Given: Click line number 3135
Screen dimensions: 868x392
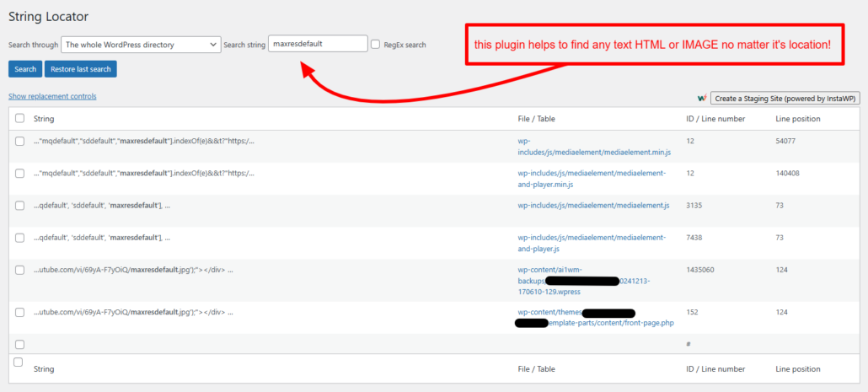Looking at the screenshot, I should tap(693, 206).
